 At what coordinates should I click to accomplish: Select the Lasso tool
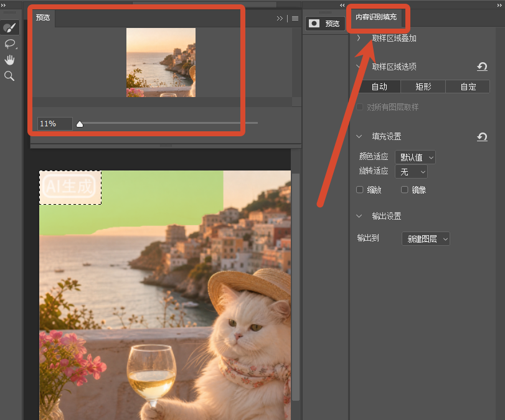pos(10,44)
